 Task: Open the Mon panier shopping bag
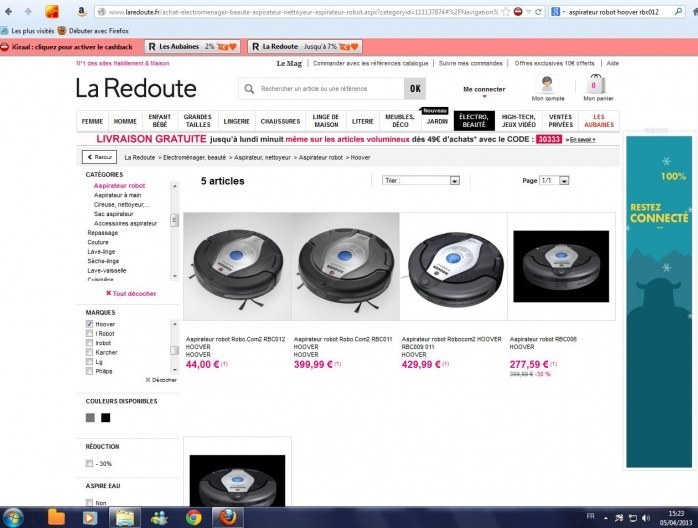coord(597,86)
